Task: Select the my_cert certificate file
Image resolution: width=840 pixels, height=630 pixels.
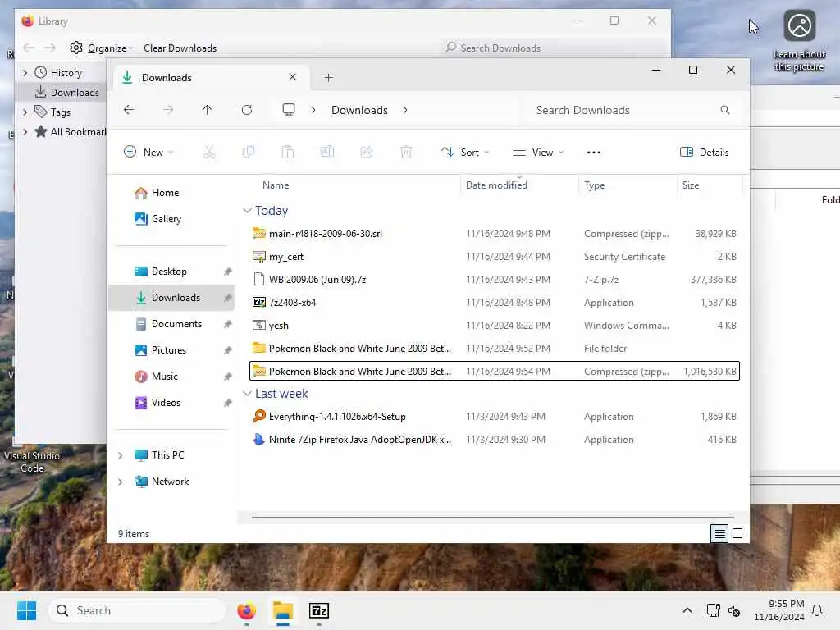Action: (494, 257)
